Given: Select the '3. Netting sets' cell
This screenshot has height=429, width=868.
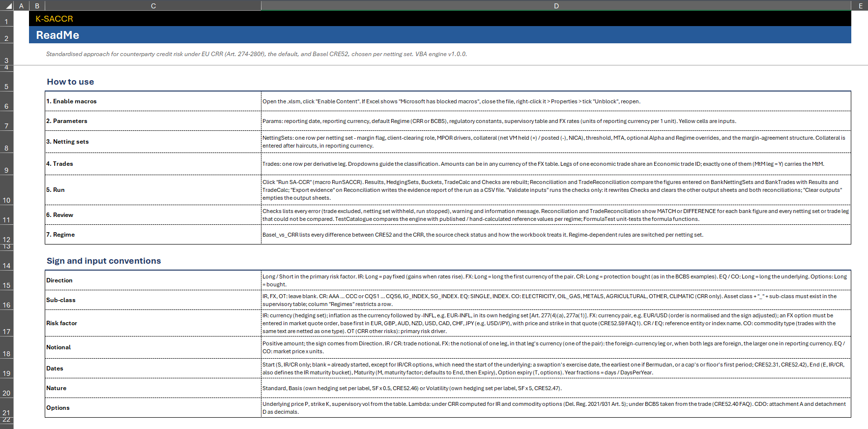Looking at the screenshot, I should (153, 142).
